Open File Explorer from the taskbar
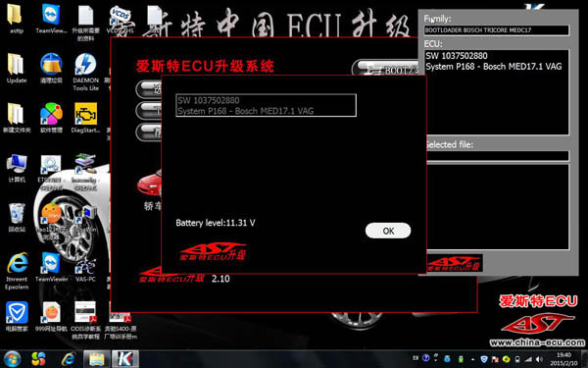The width and height of the screenshot is (588, 368). click(97, 359)
